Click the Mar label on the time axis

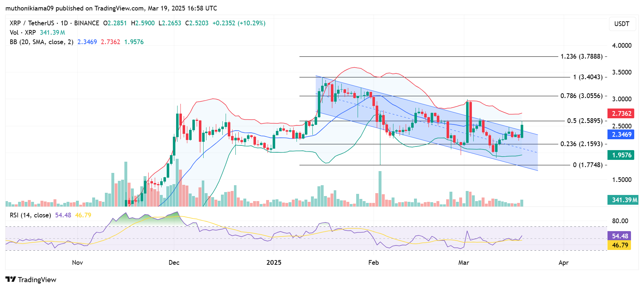[464, 263]
